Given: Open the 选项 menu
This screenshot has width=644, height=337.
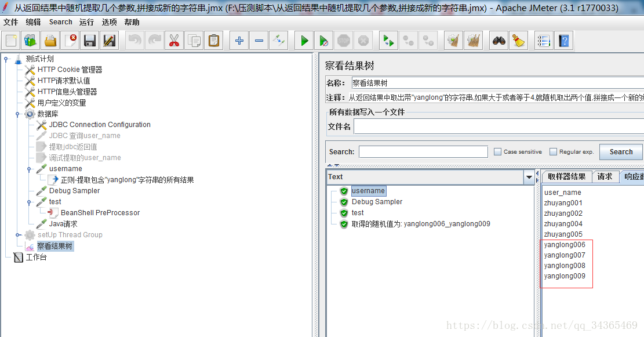Looking at the screenshot, I should tap(109, 22).
